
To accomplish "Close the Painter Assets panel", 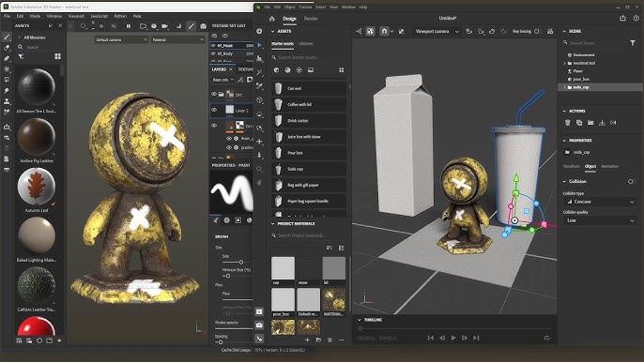I will pyautogui.click(x=60, y=25).
